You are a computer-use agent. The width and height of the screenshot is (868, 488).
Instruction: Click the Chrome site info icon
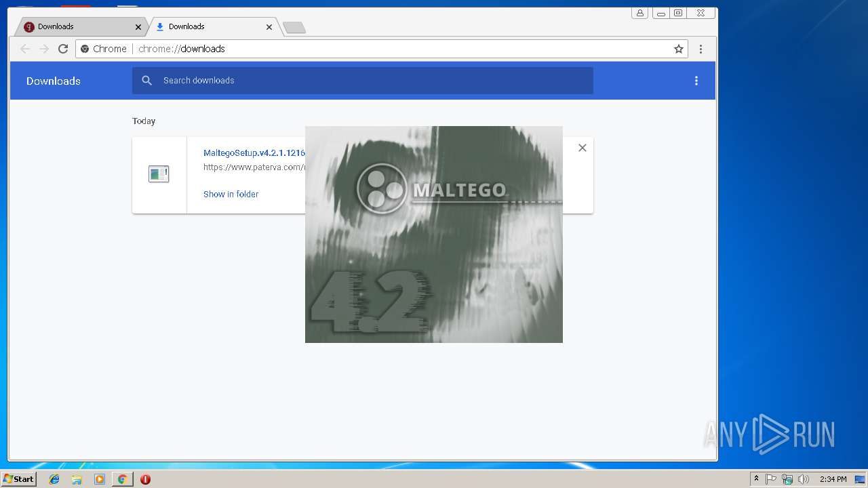(x=85, y=49)
